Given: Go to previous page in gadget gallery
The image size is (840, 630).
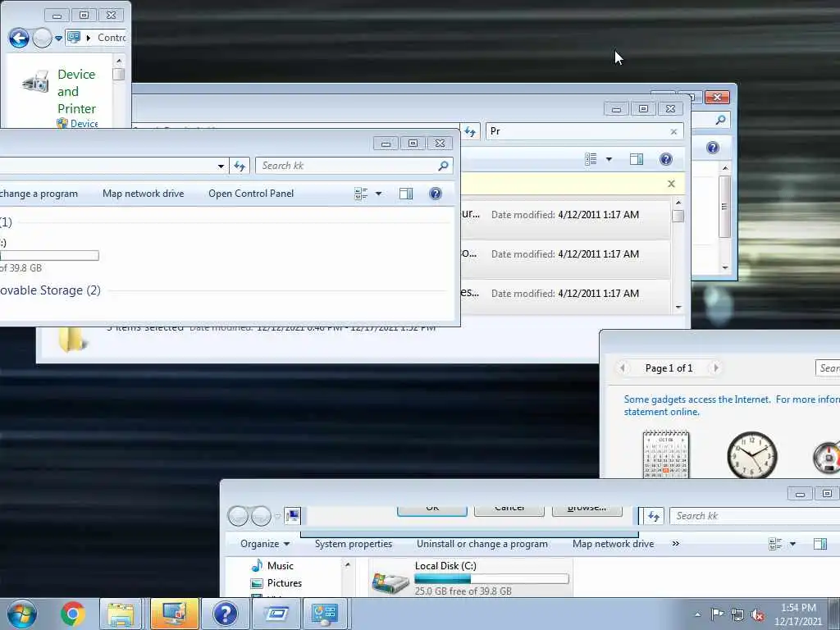Looking at the screenshot, I should click(623, 368).
